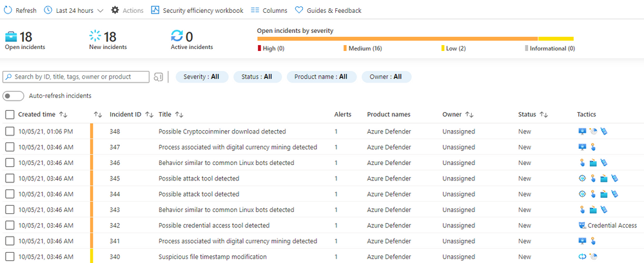Screen dimensions: 644x263
Task: Open the Status : All filter
Action: click(x=257, y=77)
